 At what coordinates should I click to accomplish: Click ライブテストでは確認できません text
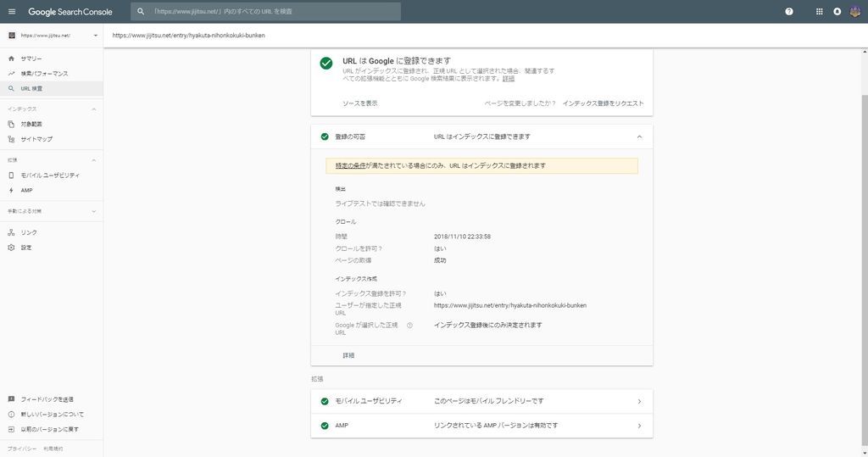pyautogui.click(x=381, y=203)
